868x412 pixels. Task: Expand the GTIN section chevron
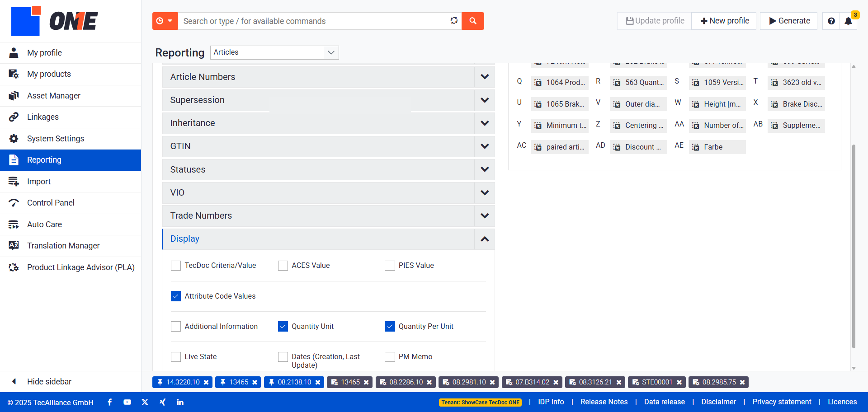(x=485, y=146)
